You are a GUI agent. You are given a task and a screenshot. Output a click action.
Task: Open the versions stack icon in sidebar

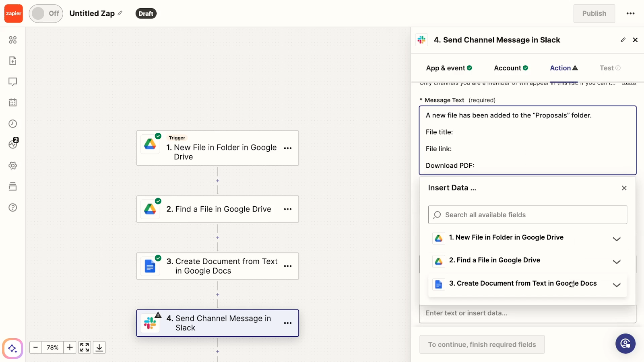coord(13,187)
